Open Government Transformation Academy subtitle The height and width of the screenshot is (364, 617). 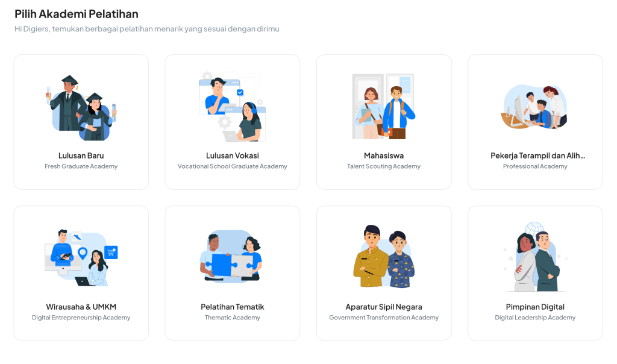click(384, 318)
